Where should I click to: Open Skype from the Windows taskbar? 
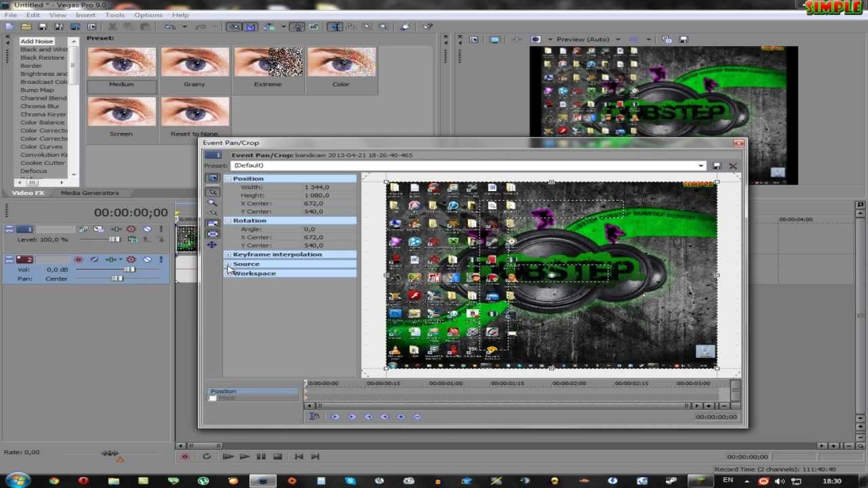point(350,481)
